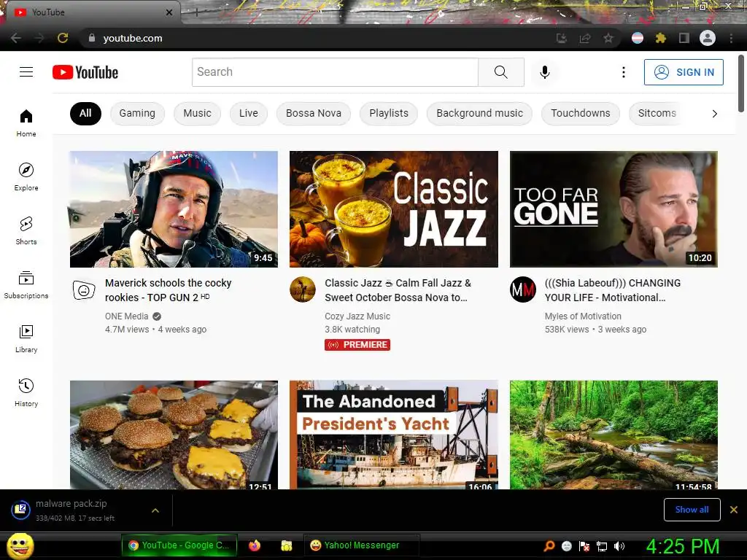Open Maverick schools the cocky rookies title
Viewport: 747px width, 560px height.
tap(169, 290)
